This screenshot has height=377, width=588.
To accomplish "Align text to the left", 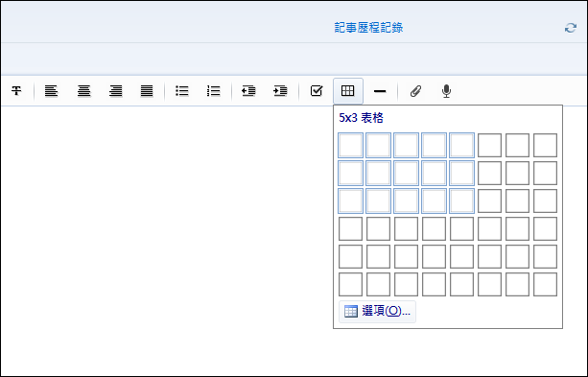I will point(52,91).
